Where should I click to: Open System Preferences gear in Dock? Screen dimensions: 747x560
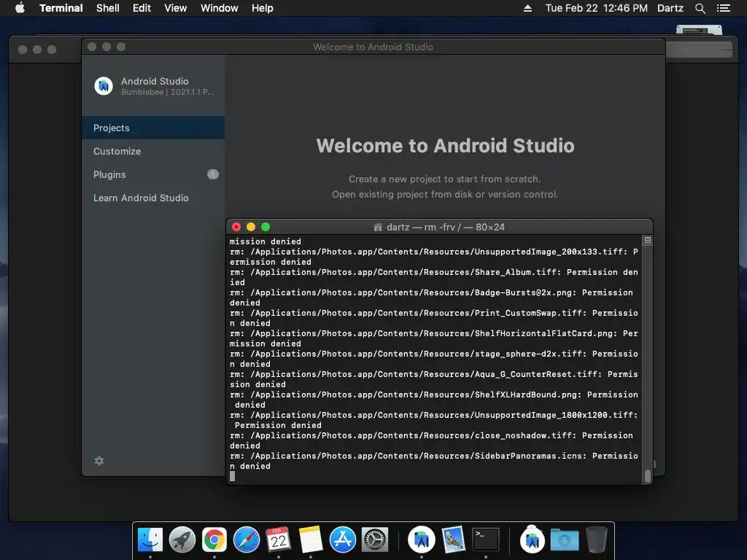pyautogui.click(x=375, y=540)
